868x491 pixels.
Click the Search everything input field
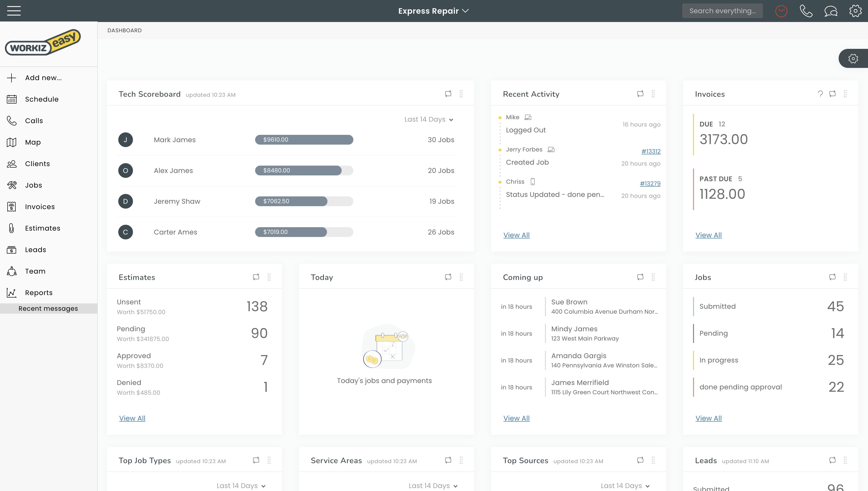pos(722,11)
